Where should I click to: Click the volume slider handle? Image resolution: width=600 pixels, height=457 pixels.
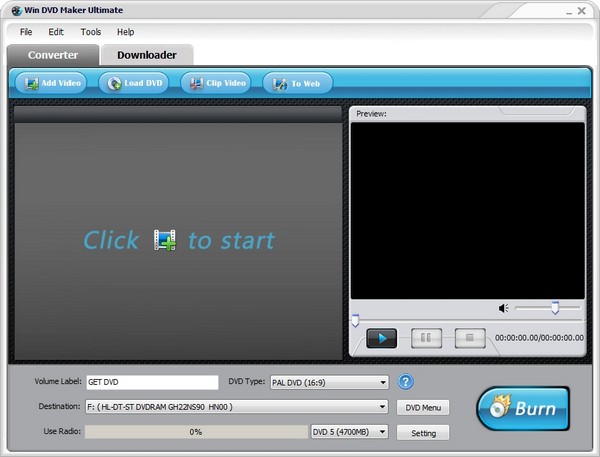pyautogui.click(x=555, y=308)
